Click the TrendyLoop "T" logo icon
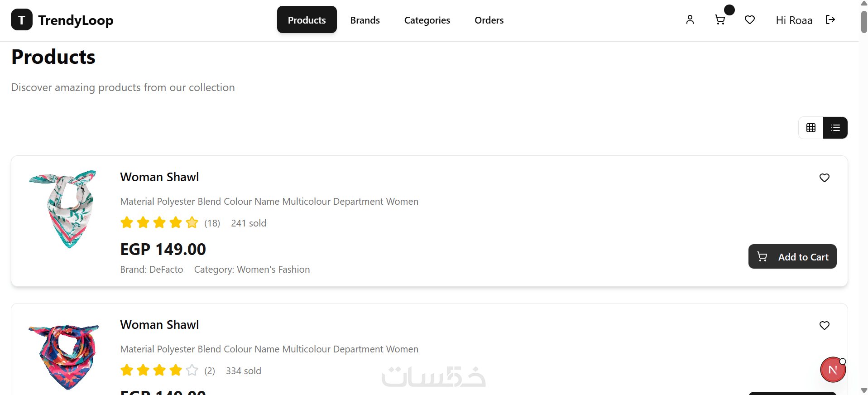 [x=22, y=20]
